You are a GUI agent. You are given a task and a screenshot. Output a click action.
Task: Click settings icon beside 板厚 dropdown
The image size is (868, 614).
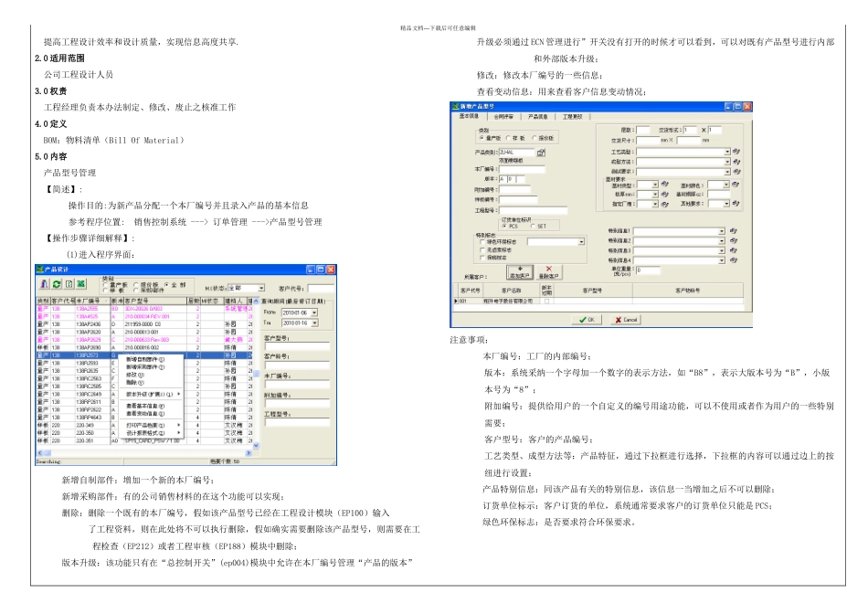[664, 195]
